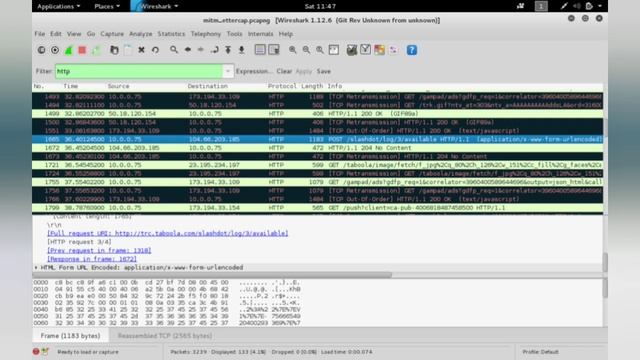Edit capture filters icon

tap(351, 50)
